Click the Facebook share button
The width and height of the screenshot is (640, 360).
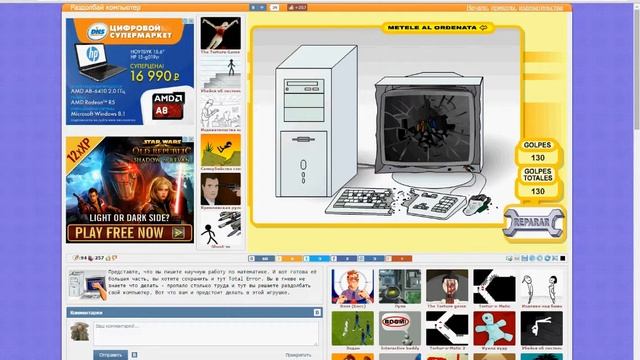[x=344, y=258]
